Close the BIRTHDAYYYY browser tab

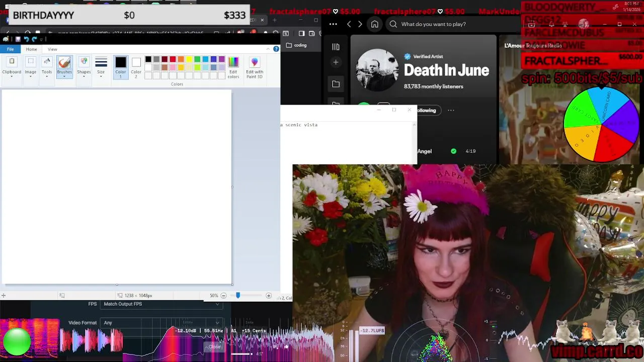(262, 20)
